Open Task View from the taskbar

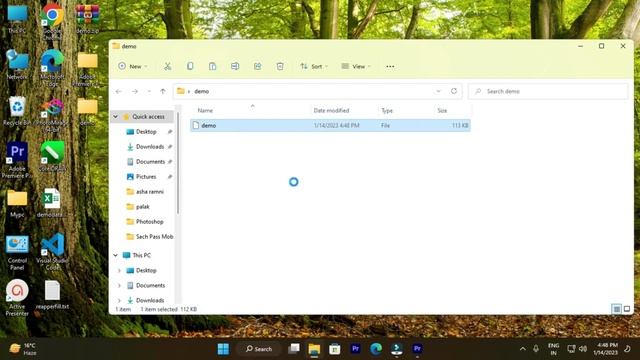tap(293, 349)
